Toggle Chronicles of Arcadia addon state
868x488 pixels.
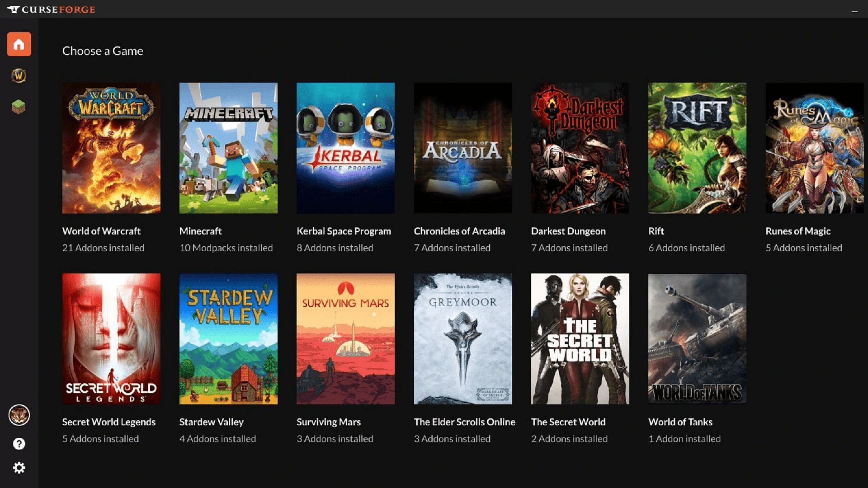click(x=463, y=148)
